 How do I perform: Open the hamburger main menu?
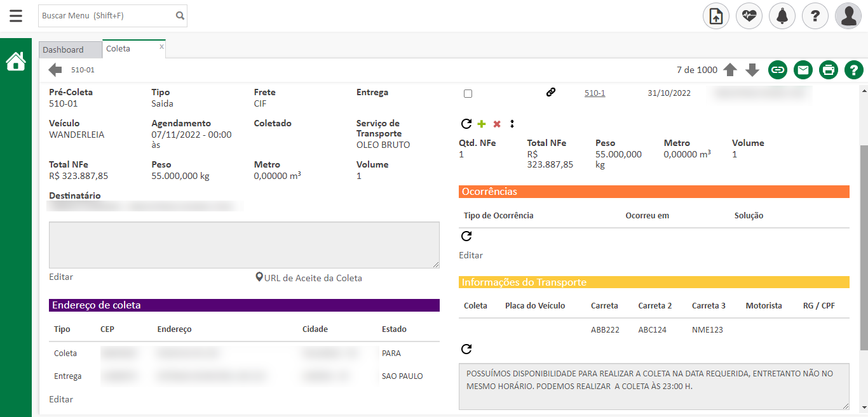point(16,16)
